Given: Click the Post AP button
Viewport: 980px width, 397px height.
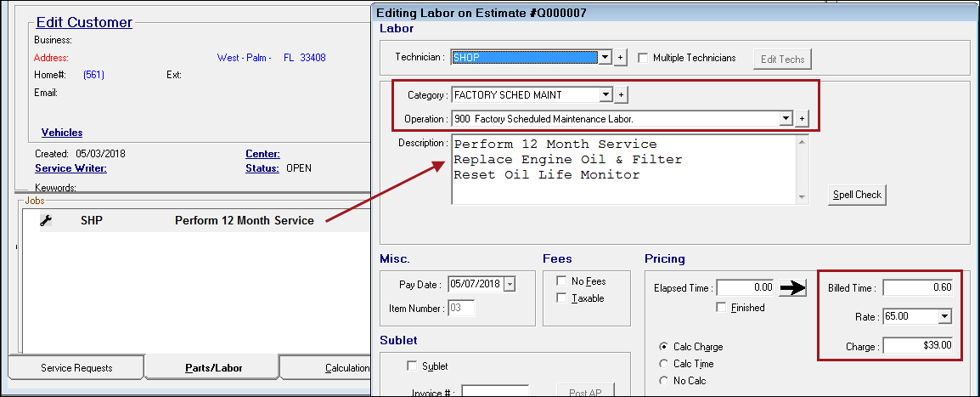Looking at the screenshot, I should (586, 390).
